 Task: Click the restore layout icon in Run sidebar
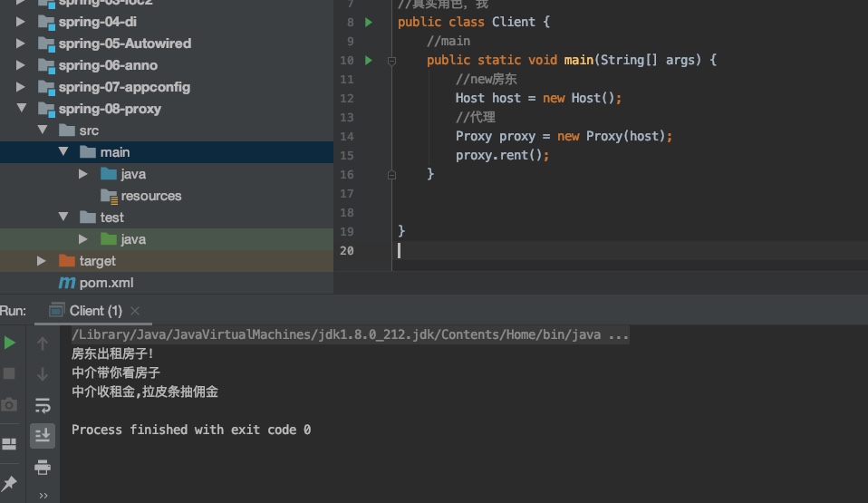click(10, 444)
